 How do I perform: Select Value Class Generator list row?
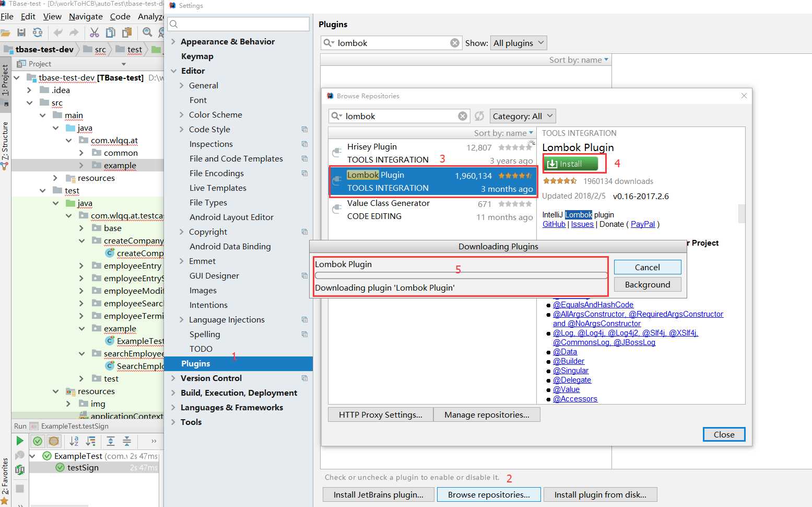click(433, 210)
